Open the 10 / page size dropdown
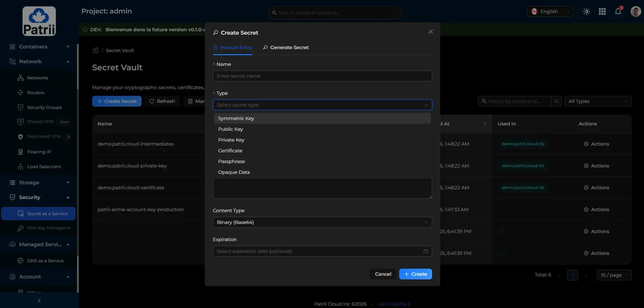The image size is (644, 308). click(614, 275)
